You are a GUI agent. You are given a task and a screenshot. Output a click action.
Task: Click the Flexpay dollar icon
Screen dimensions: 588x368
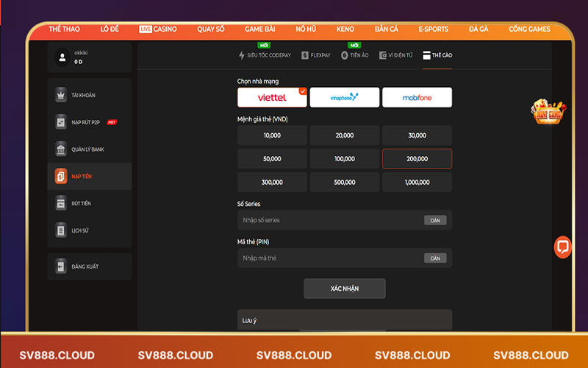[305, 55]
